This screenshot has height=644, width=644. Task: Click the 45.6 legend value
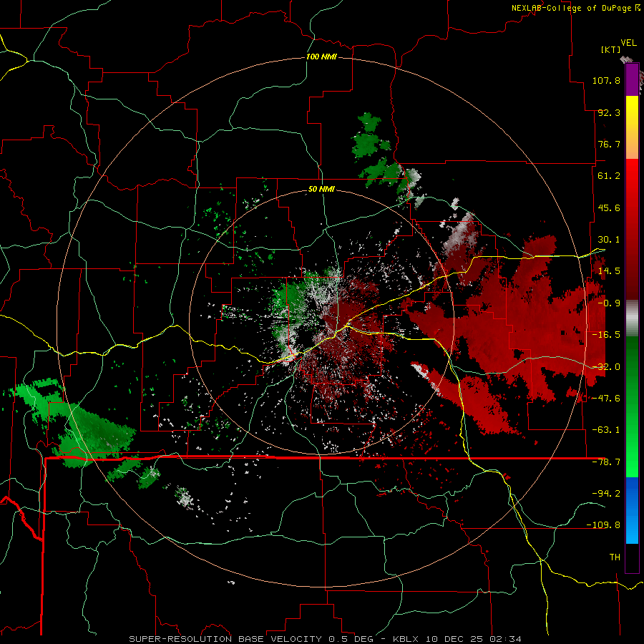[609, 208]
